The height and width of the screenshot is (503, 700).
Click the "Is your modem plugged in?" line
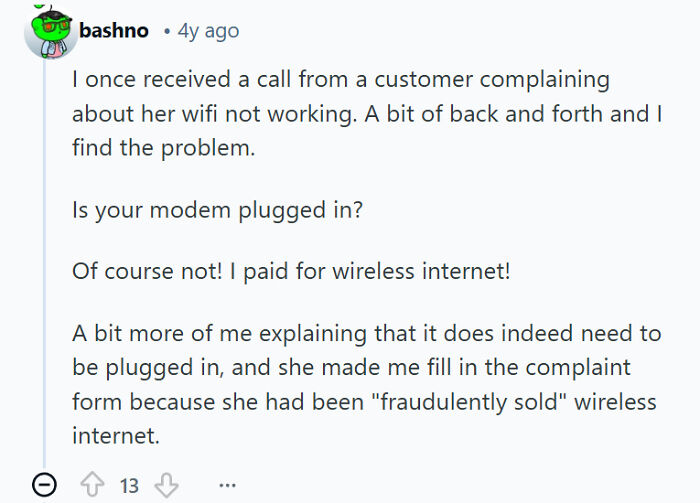pyautogui.click(x=216, y=212)
